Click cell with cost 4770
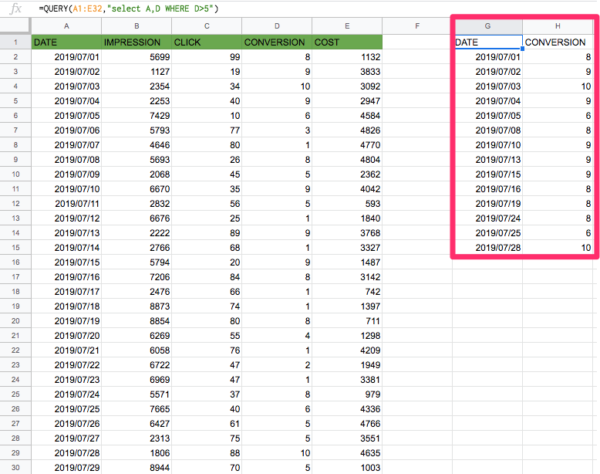This screenshot has height=474, width=600. pos(347,145)
